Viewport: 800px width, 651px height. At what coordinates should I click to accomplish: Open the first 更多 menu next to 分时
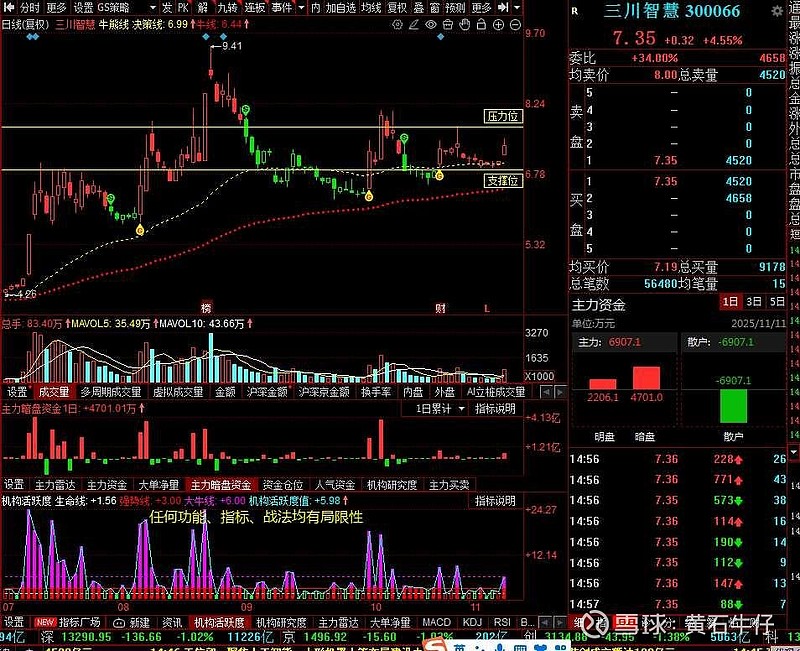56,8
